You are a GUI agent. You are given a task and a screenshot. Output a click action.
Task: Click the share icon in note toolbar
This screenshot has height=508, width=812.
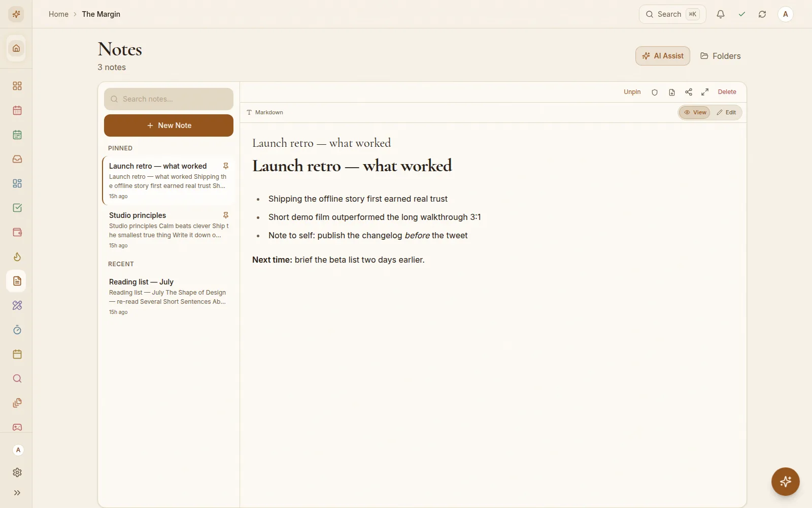click(x=689, y=92)
